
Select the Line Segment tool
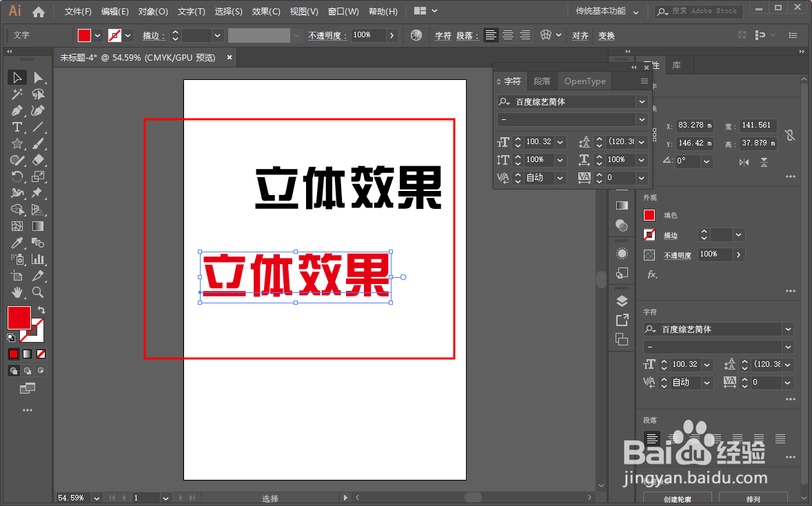point(38,128)
